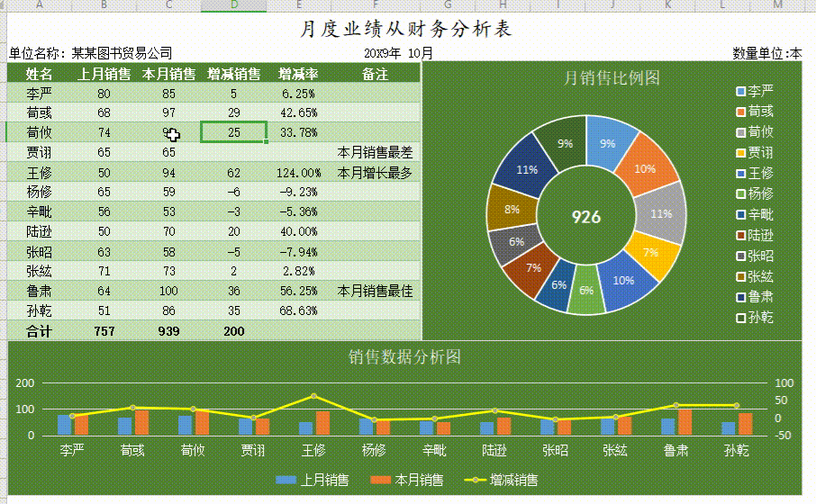The image size is (816, 504).
Task: Select 辛毗's 增减率 value -5.36%
Action: point(298,211)
